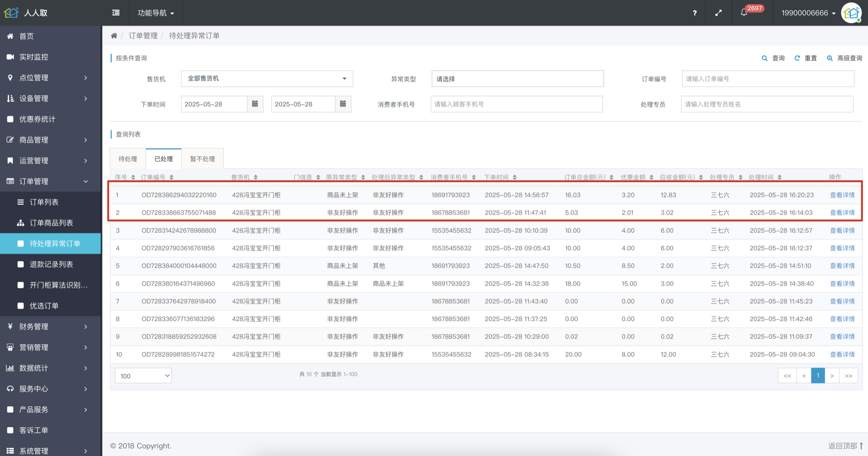Open 客诉工单 in sidebar
This screenshot has width=868, height=456.
tap(50, 430)
